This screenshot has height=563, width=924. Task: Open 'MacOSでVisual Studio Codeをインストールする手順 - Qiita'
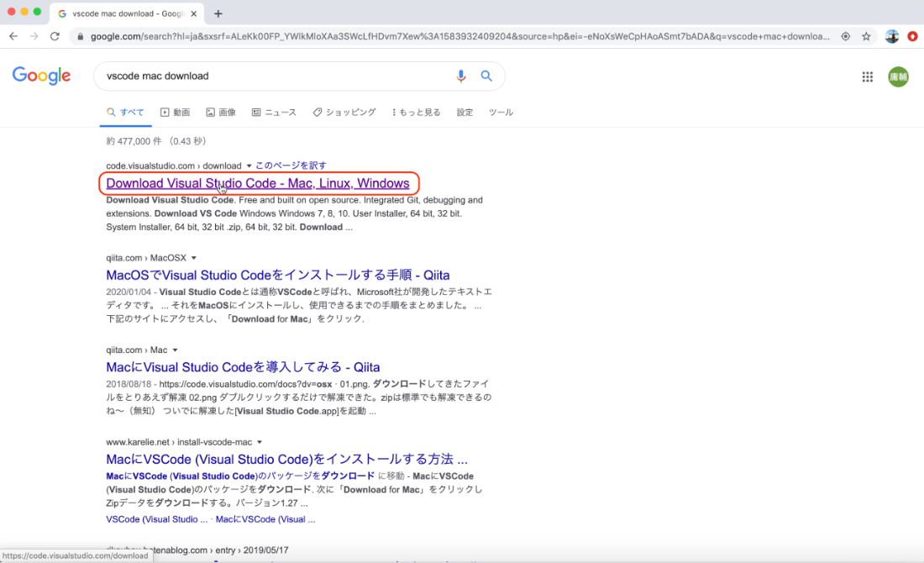277,276
